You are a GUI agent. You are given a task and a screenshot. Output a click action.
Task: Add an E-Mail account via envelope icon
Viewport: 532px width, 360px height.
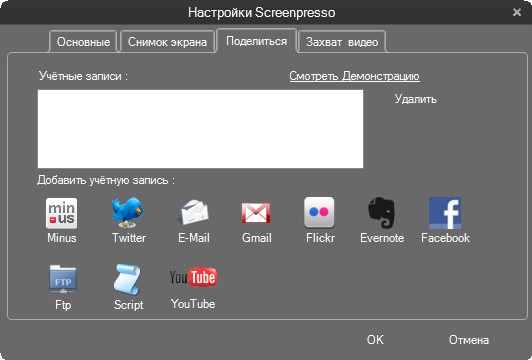click(193, 213)
